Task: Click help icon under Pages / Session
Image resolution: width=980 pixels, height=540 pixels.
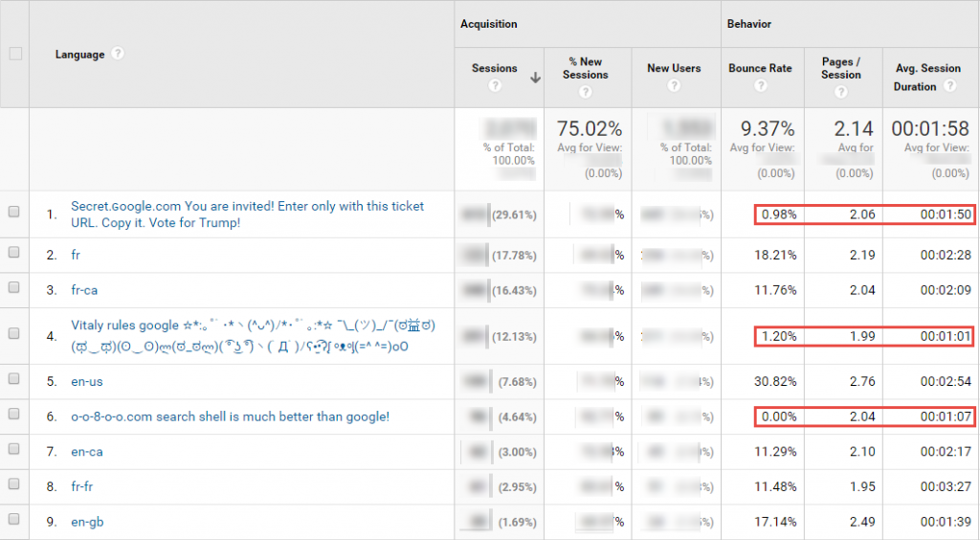Action: (x=841, y=93)
